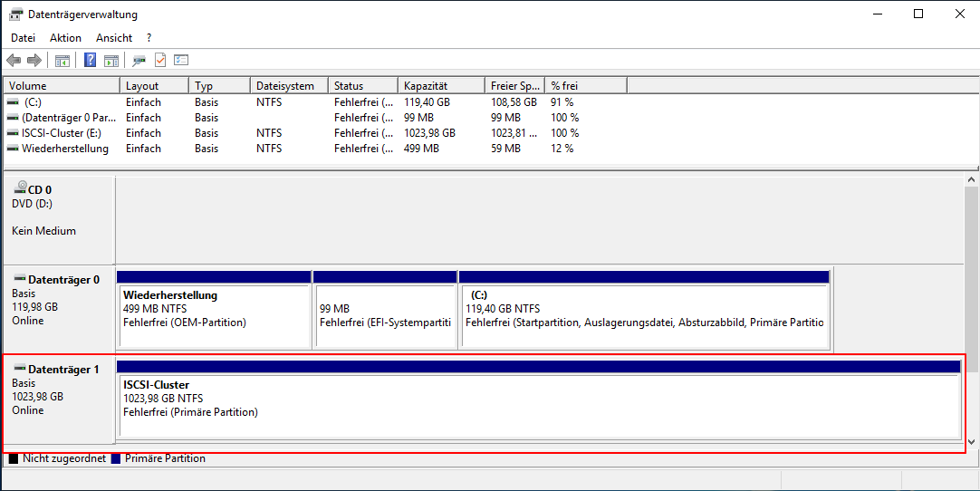Select the Wiederherstellung volume name in list
The image size is (980, 491).
(x=65, y=149)
